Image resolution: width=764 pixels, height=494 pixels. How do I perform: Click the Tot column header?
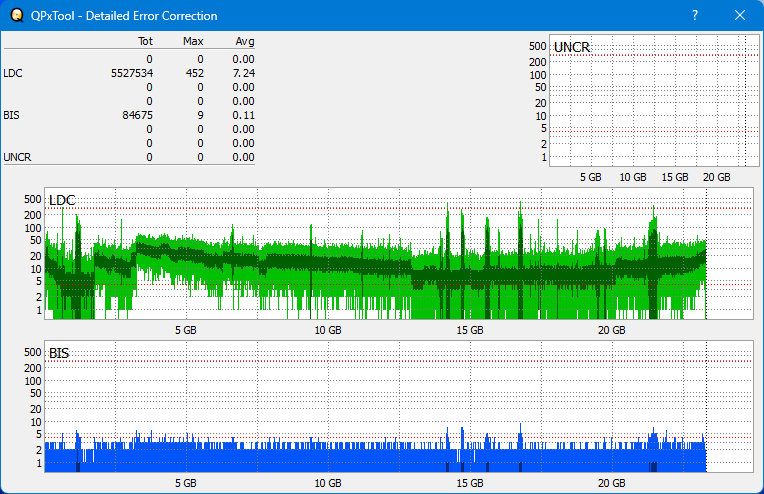point(145,41)
